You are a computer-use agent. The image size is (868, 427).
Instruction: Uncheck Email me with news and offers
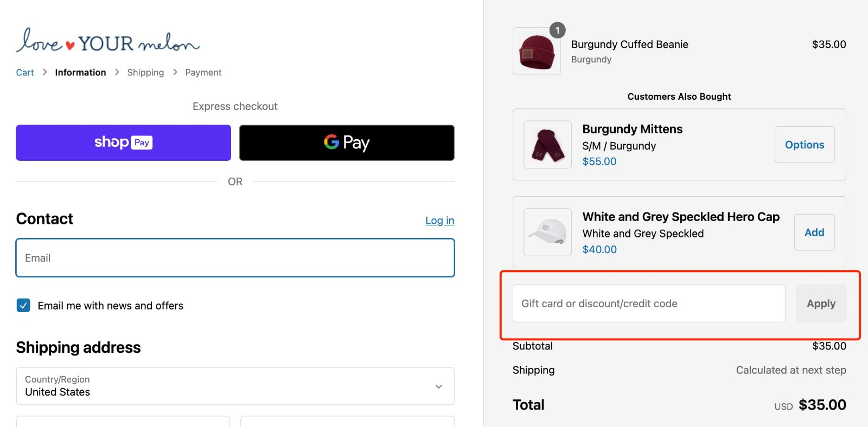(23, 305)
